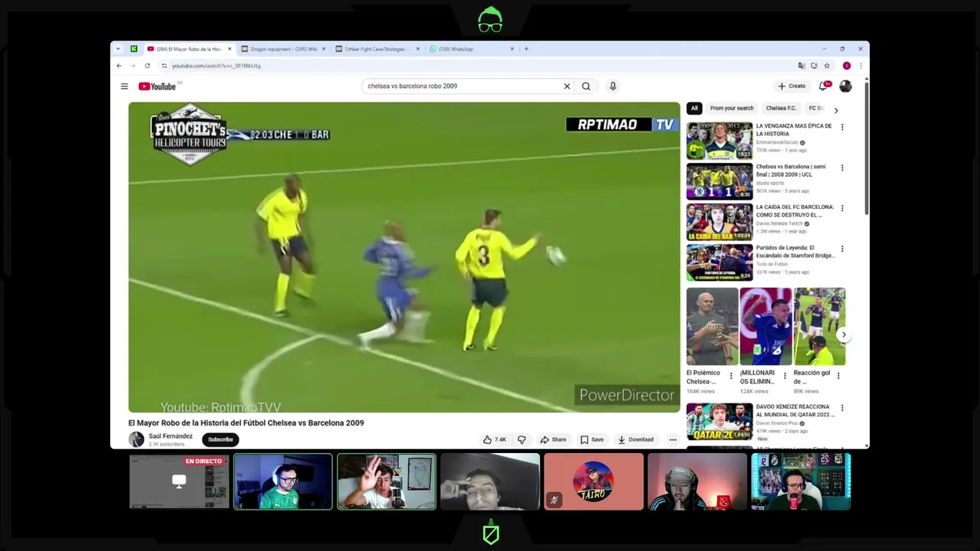
Task: Open YouTube notifications bell
Action: (x=823, y=86)
